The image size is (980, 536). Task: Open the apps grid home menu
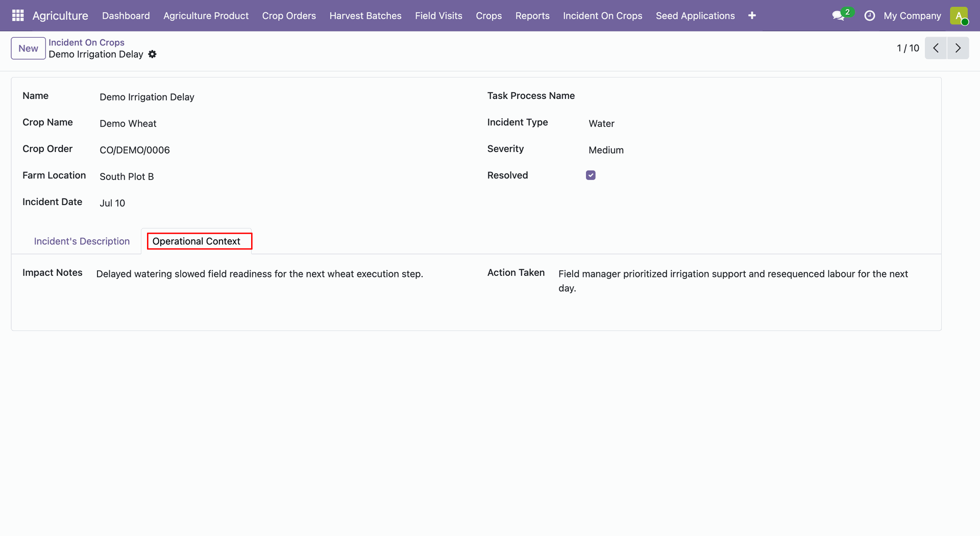(18, 16)
